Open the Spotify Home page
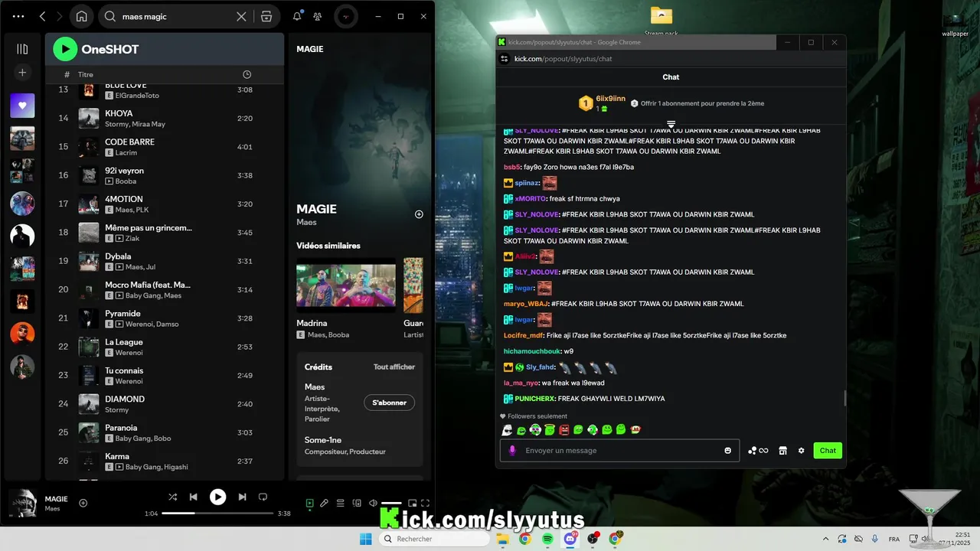 click(81, 16)
